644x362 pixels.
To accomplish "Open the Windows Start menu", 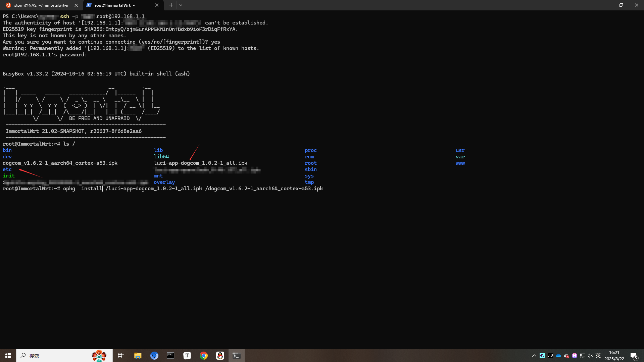I will tap(8, 355).
